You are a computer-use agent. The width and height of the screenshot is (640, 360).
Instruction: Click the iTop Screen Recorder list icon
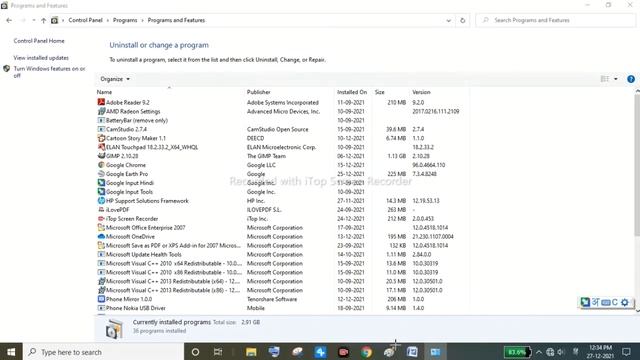click(101, 218)
